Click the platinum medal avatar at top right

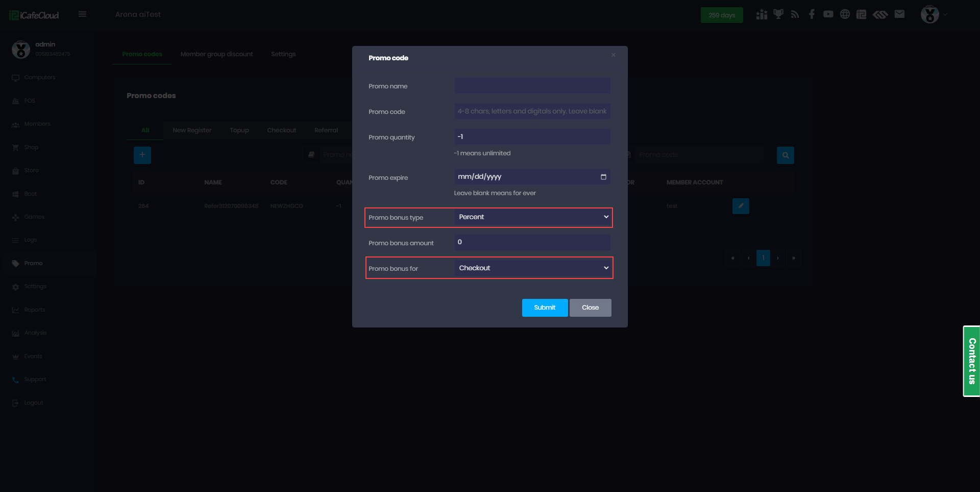pyautogui.click(x=929, y=14)
